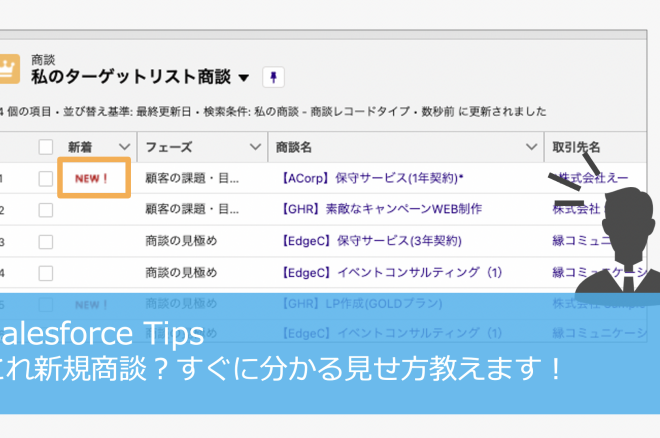The height and width of the screenshot is (438, 660).
Task: Toggle the select-all checkbox in header
Action: 45,147
